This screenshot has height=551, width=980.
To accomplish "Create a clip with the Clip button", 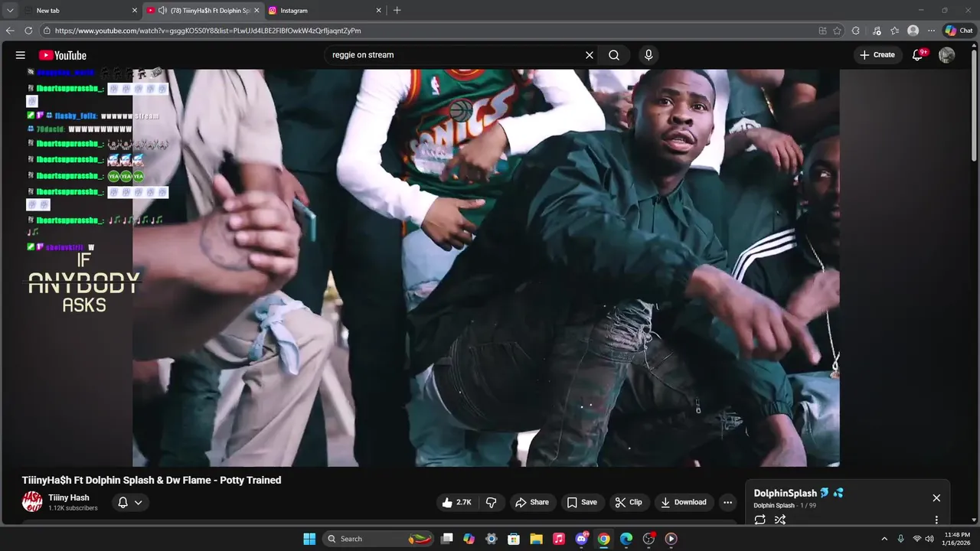I will pos(629,502).
